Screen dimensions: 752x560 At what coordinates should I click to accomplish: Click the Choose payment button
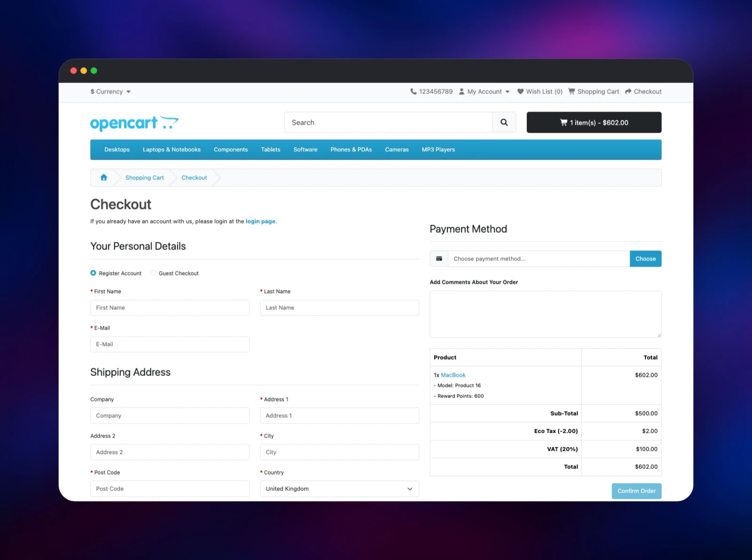[646, 259]
